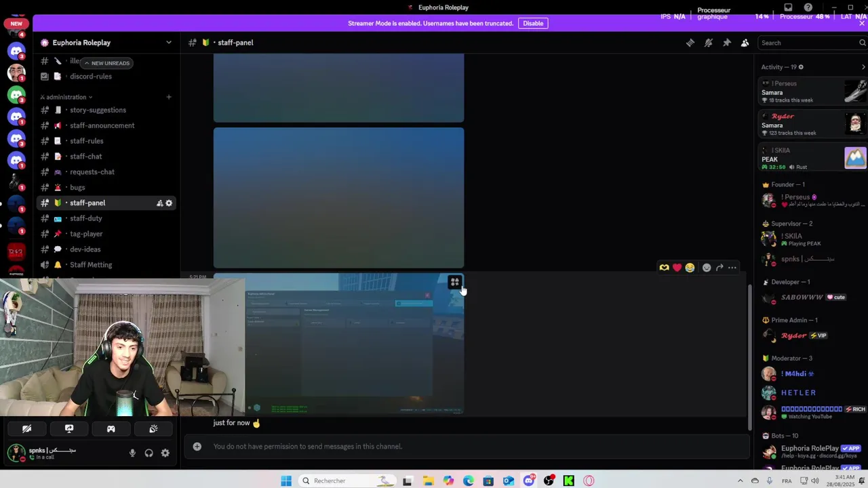Expand Activity panel chevron
This screenshot has height=488, width=868.
click(x=863, y=67)
